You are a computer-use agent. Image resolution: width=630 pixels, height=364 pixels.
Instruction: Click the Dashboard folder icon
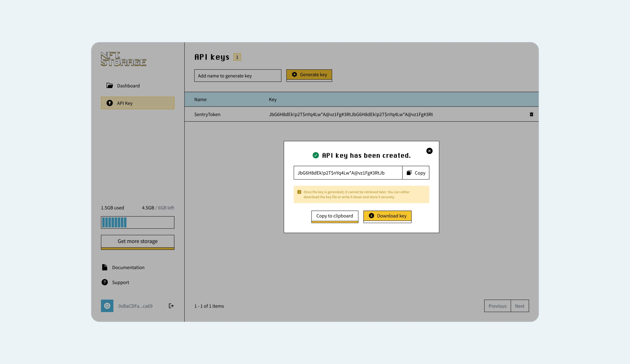110,86
